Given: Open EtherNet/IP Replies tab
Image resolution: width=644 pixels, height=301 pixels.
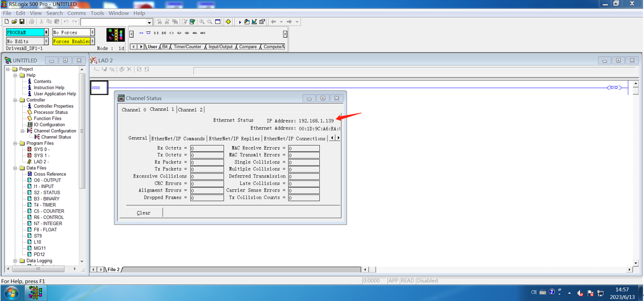Looking at the screenshot, I should (x=234, y=139).
